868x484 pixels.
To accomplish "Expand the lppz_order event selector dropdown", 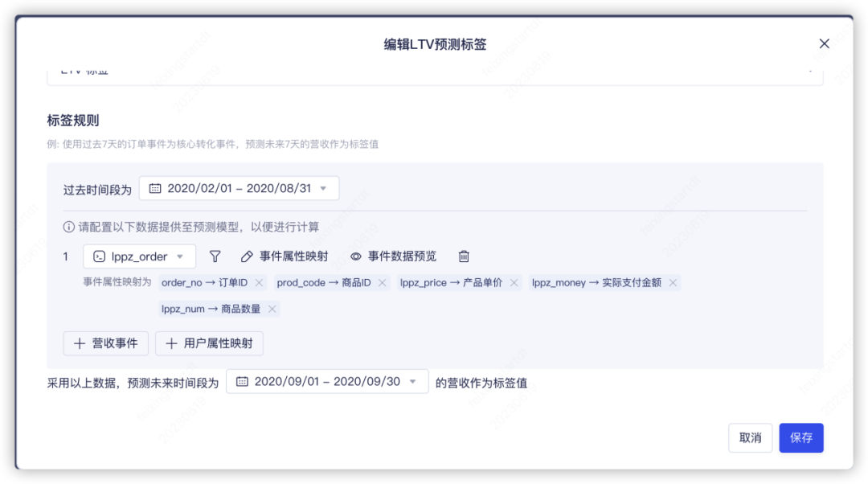I will point(181,256).
